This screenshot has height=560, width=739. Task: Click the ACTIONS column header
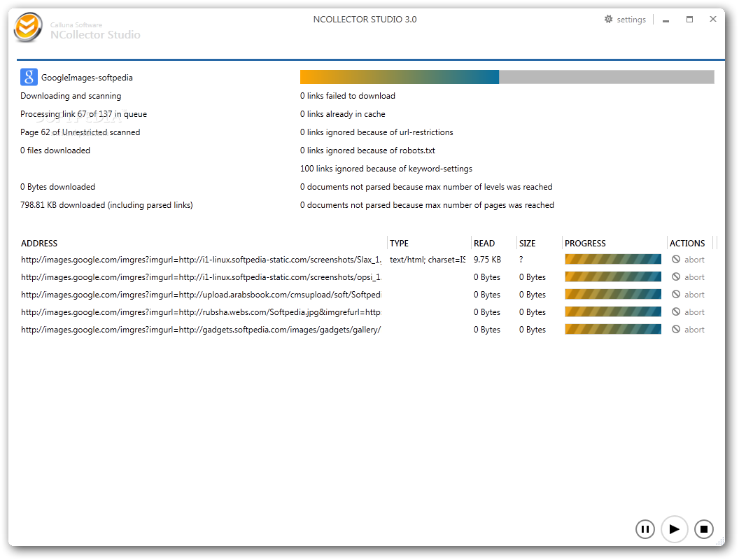click(687, 243)
